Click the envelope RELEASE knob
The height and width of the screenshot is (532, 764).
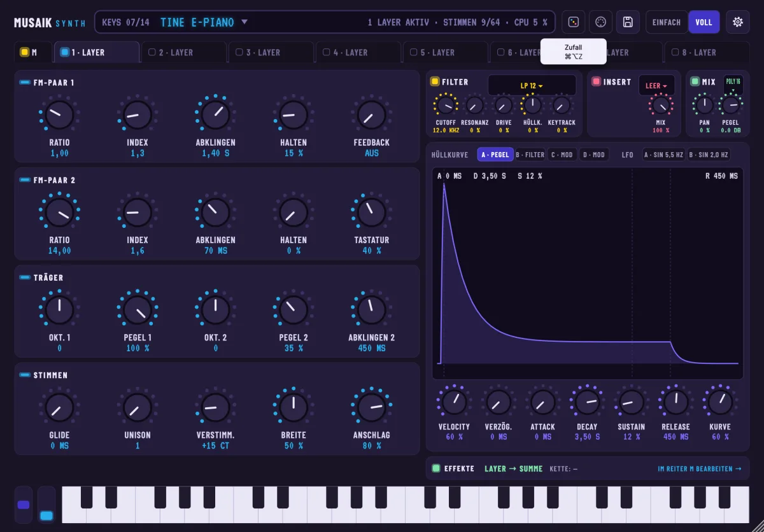[x=676, y=402]
